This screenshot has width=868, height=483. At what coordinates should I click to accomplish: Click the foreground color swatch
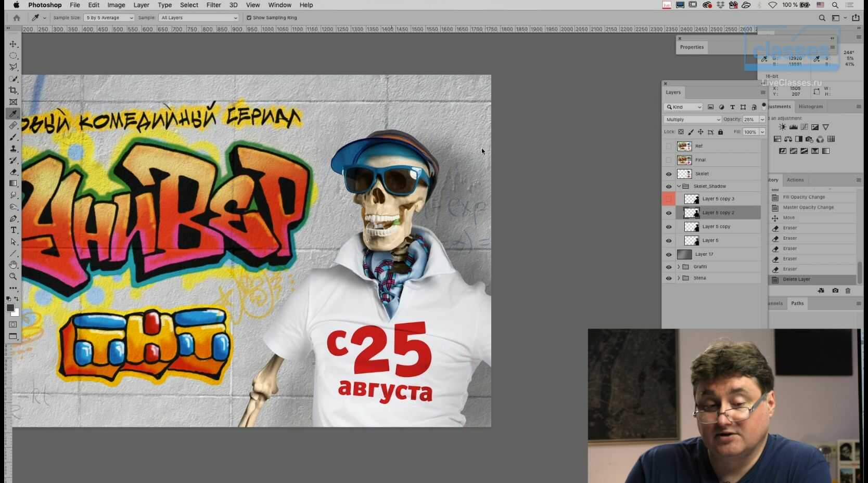[x=10, y=308]
